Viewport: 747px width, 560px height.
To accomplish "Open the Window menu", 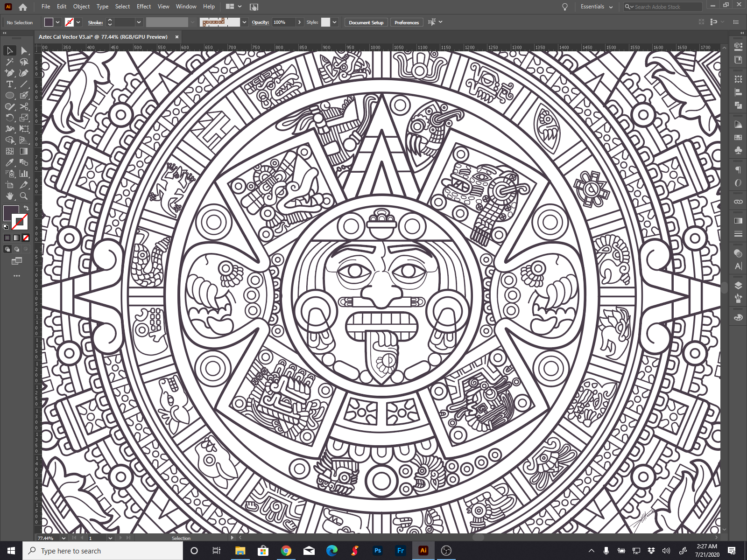I will (x=186, y=7).
